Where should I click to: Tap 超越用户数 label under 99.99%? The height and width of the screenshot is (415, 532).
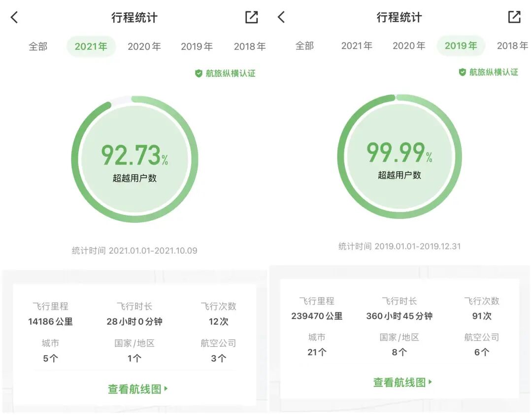399,175
